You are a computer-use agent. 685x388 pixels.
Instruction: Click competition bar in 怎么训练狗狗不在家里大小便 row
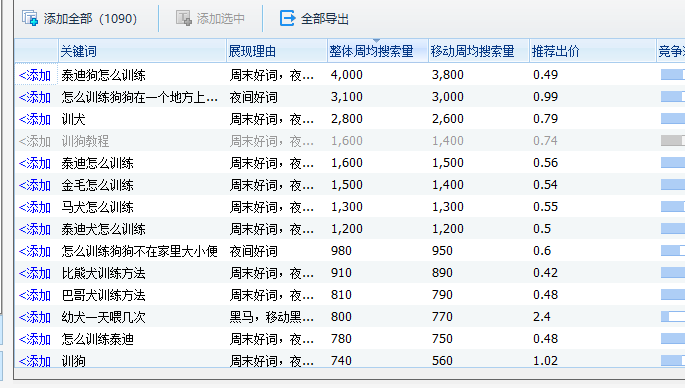pos(673,250)
